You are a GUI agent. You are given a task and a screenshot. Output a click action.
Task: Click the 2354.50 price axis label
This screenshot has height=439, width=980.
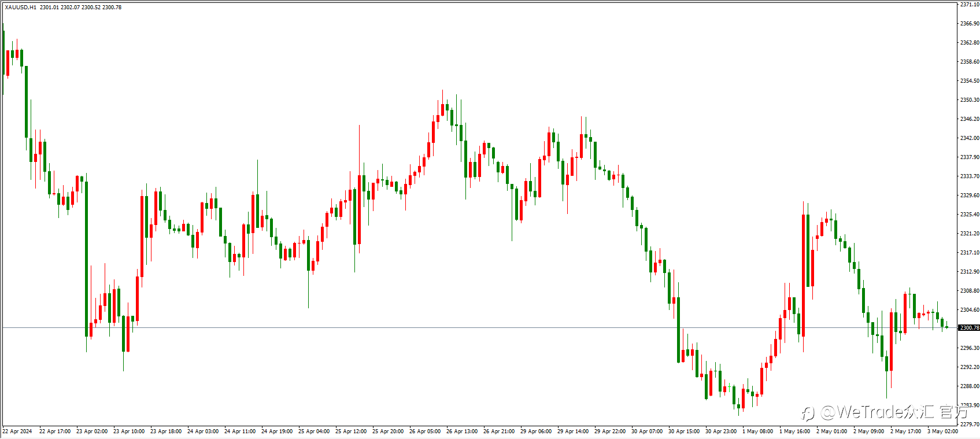(970, 81)
